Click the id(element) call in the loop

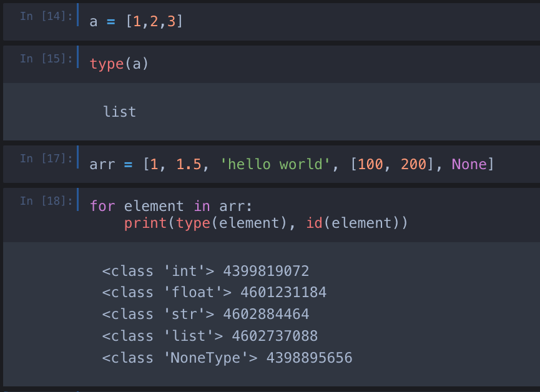(356, 223)
